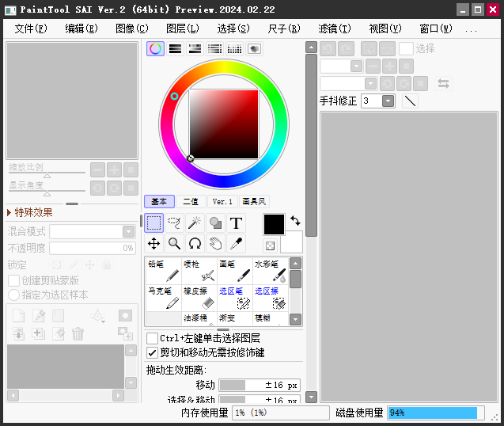This screenshot has height=426, width=504.
Task: Open the 混合模式 blend mode dropdown
Action: point(128,232)
